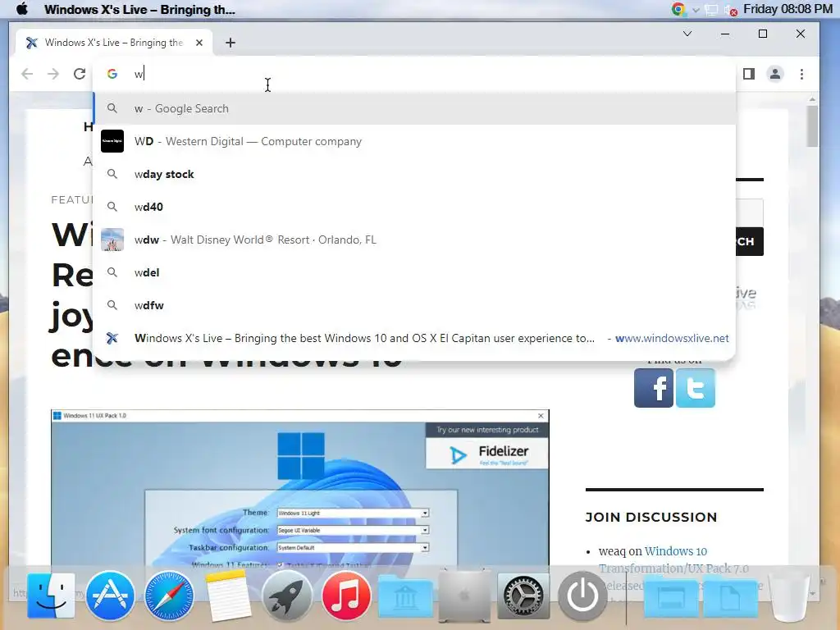The width and height of the screenshot is (840, 630).
Task: Go back to previous page
Action: pyautogui.click(x=27, y=74)
